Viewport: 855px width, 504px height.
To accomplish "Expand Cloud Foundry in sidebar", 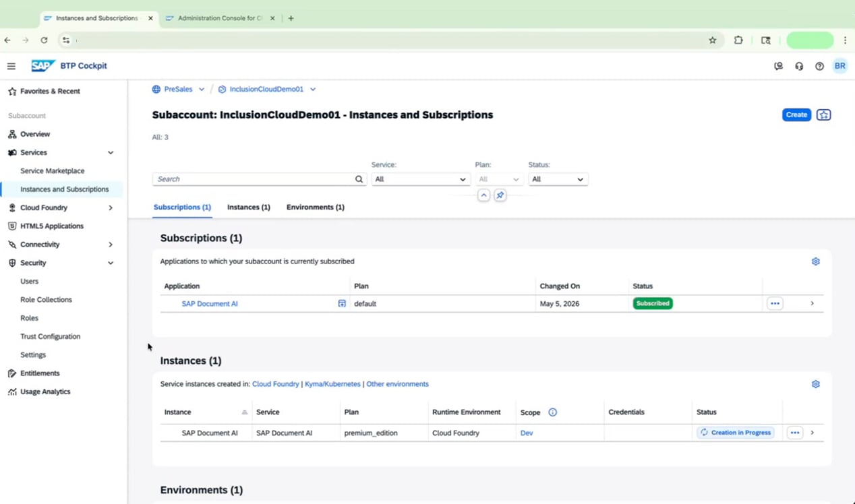I will click(x=111, y=208).
